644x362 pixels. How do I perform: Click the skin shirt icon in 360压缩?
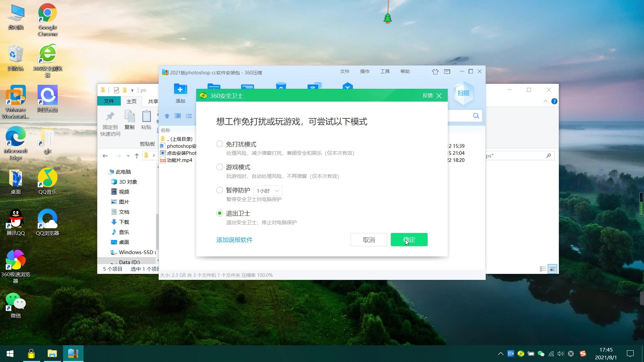coord(435,71)
